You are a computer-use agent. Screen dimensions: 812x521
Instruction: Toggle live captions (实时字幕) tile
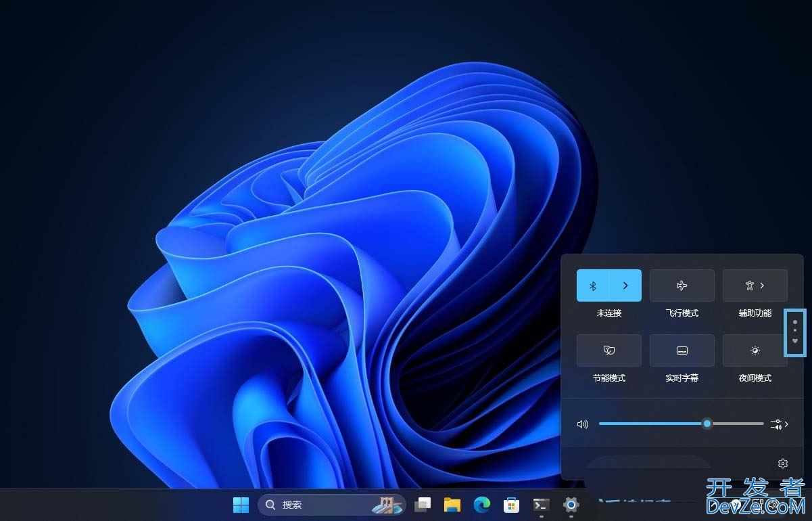682,350
